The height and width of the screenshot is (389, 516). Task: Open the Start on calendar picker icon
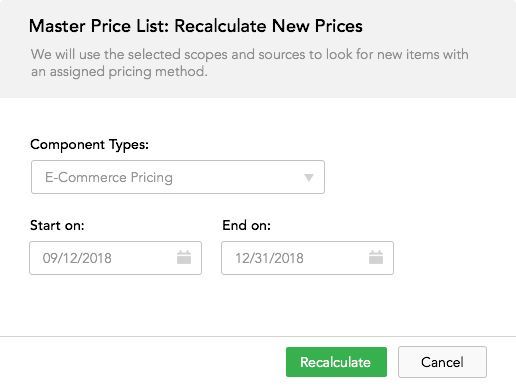tap(184, 257)
